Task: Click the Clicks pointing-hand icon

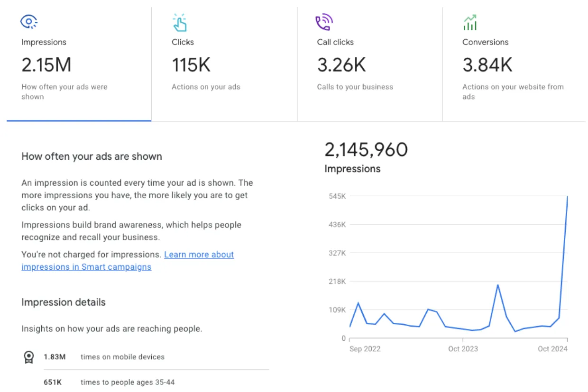Action: click(x=180, y=22)
